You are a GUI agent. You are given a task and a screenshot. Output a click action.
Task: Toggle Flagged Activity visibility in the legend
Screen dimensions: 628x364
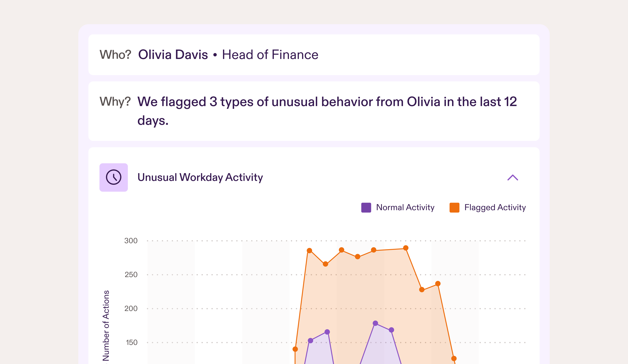point(494,207)
